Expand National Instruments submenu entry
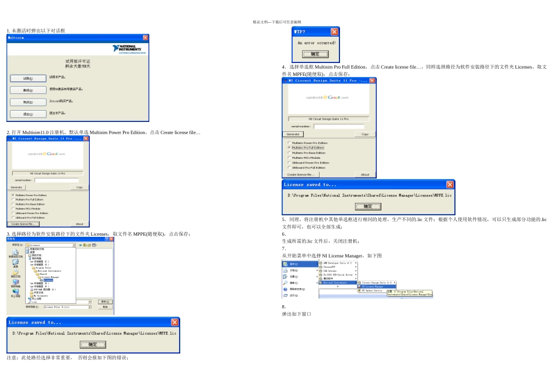Screen dimensions: 554x392 pos(338,282)
